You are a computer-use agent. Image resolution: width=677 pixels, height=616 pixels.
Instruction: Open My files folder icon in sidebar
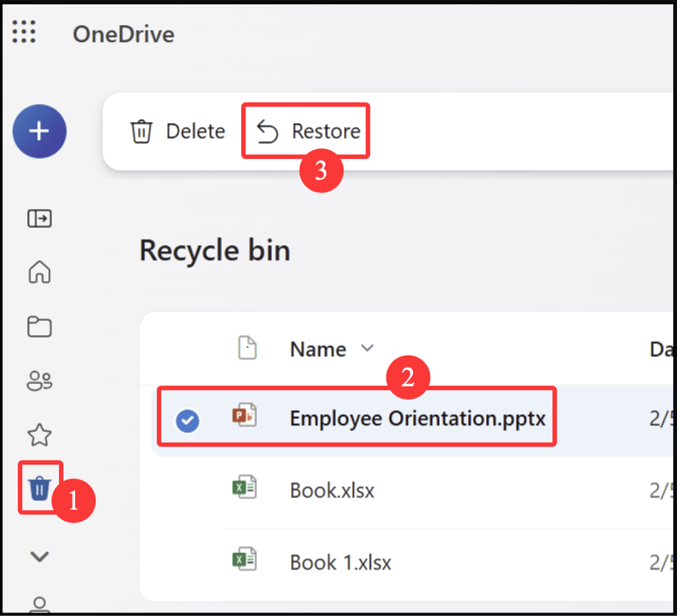pos(39,326)
